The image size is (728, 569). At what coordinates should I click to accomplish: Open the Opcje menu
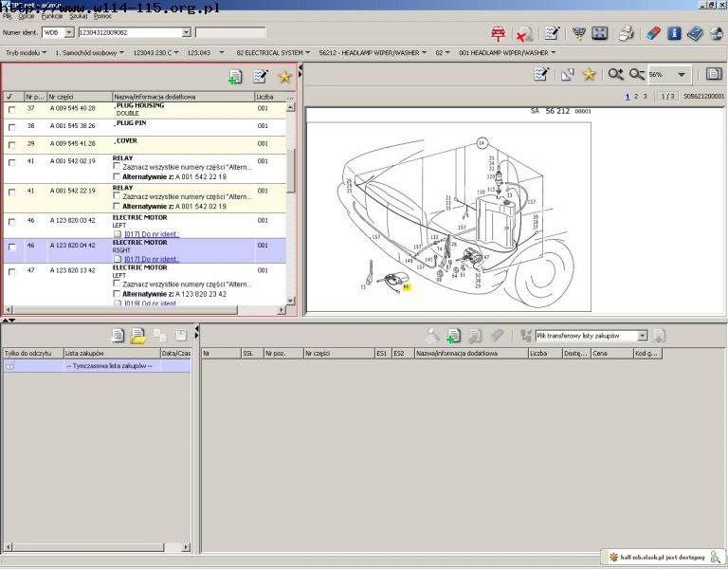(27, 16)
